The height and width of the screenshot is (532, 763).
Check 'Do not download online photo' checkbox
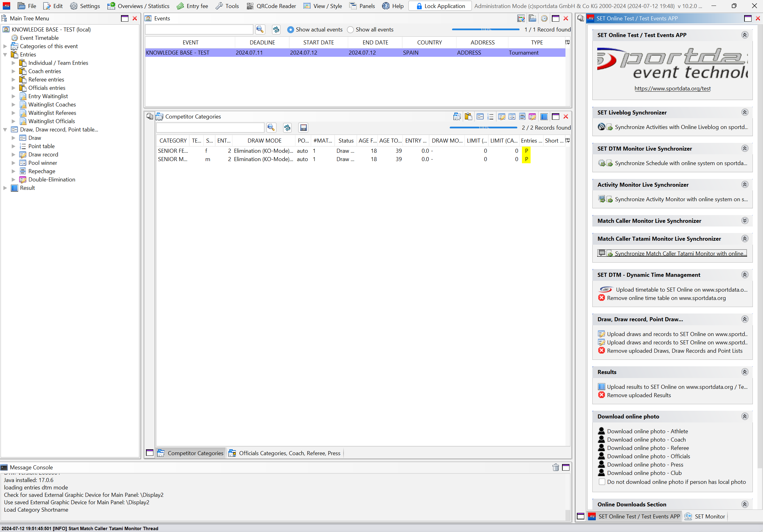point(602,482)
